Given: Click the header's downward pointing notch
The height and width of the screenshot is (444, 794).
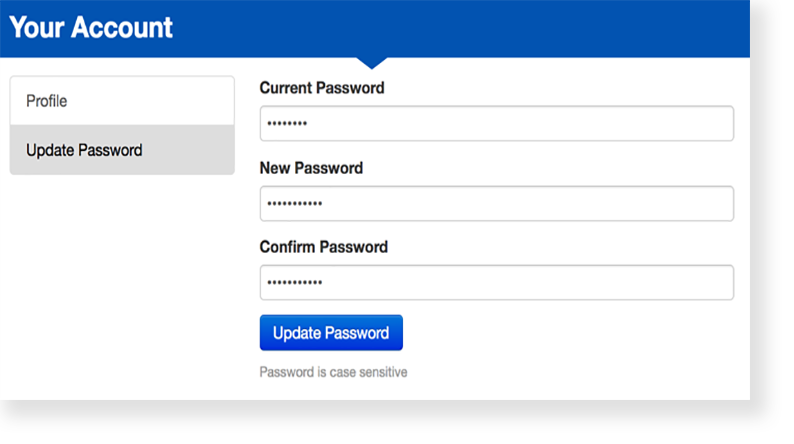Looking at the screenshot, I should coord(372,62).
